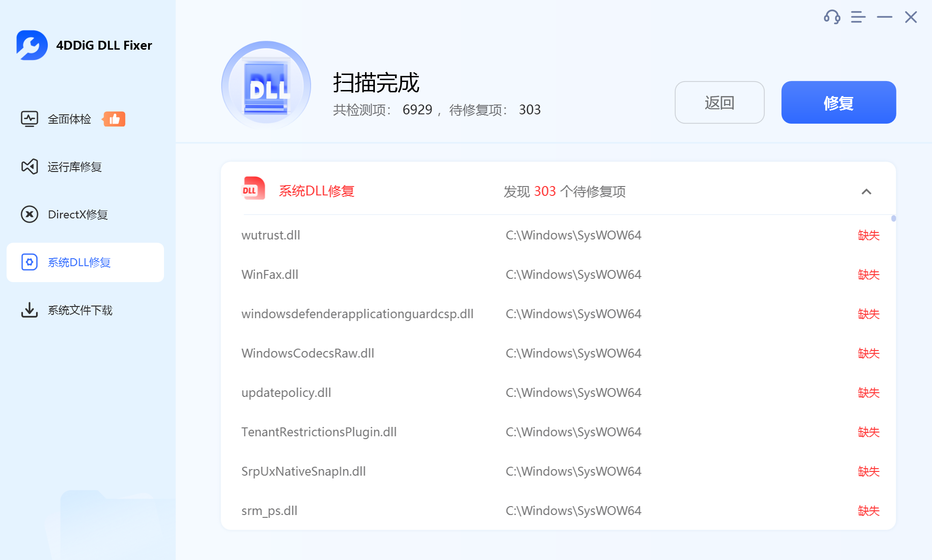This screenshot has height=560, width=932.
Task: Click 缺失 status for WindowsCodecsRaw.dll
Action: 868,353
